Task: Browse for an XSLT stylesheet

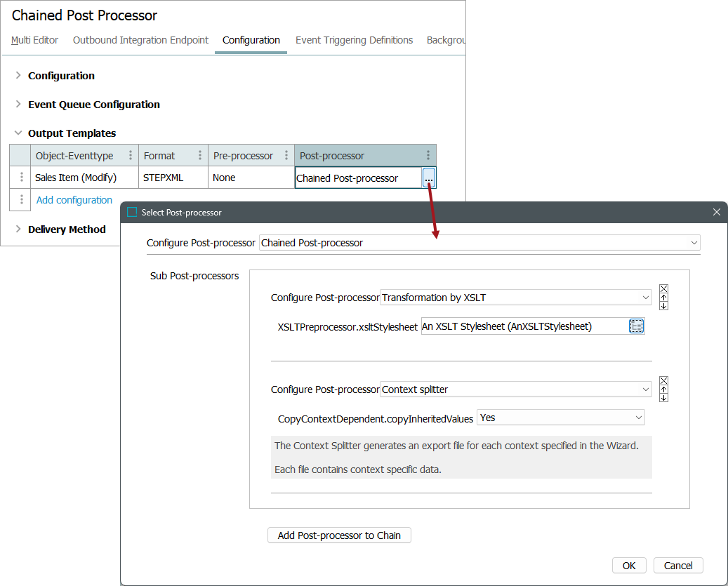Action: click(x=636, y=326)
